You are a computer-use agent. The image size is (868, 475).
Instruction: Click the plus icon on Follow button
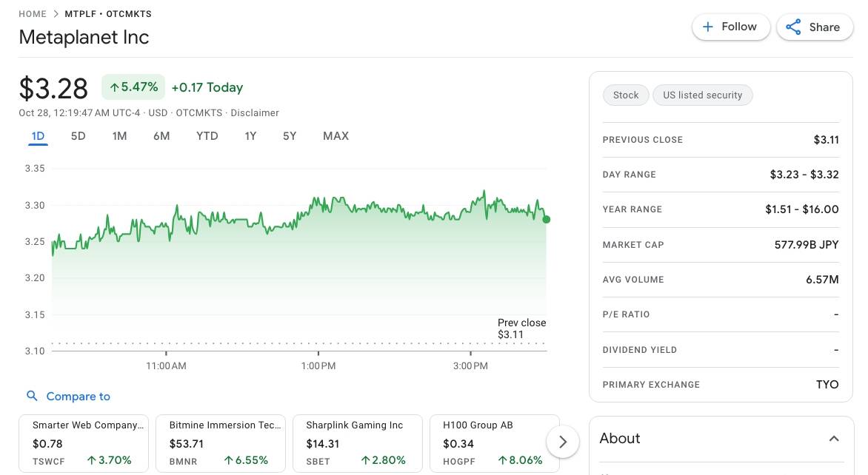coord(707,27)
